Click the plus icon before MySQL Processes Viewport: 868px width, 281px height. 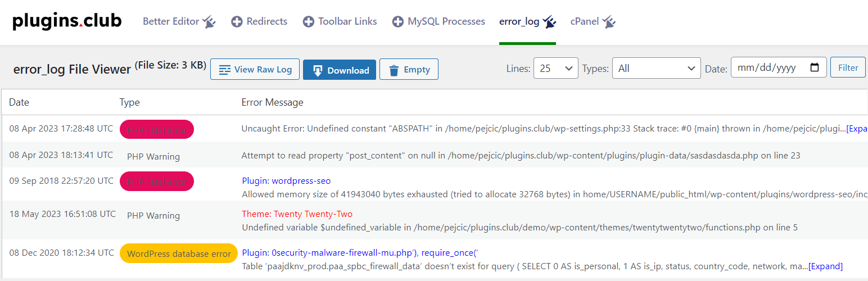pos(398,22)
